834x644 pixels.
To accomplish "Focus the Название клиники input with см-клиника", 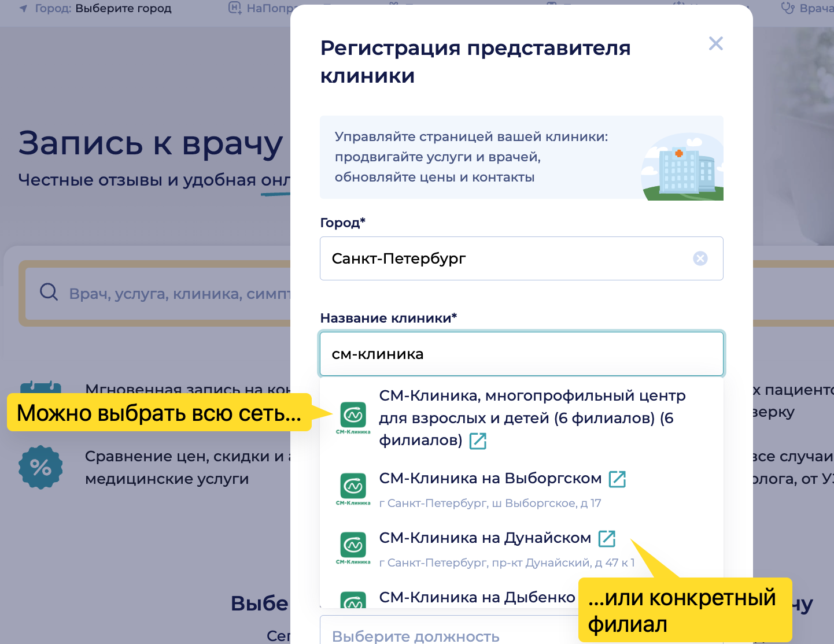I will pos(522,354).
